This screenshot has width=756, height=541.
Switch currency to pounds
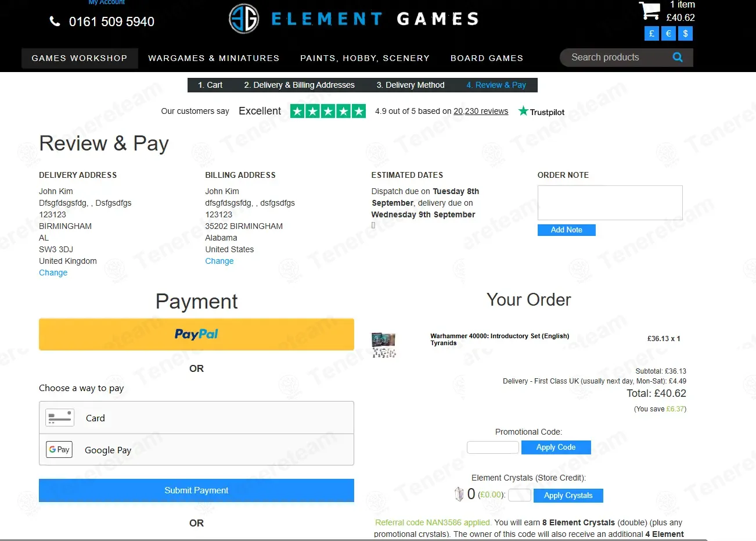coord(651,34)
